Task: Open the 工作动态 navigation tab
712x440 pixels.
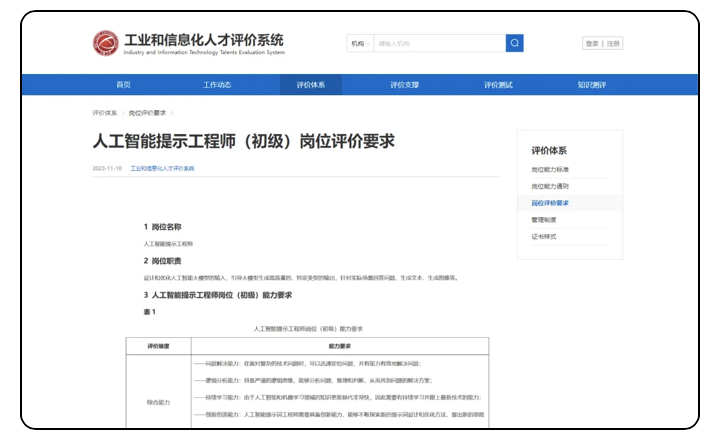Action: pyautogui.click(x=217, y=85)
